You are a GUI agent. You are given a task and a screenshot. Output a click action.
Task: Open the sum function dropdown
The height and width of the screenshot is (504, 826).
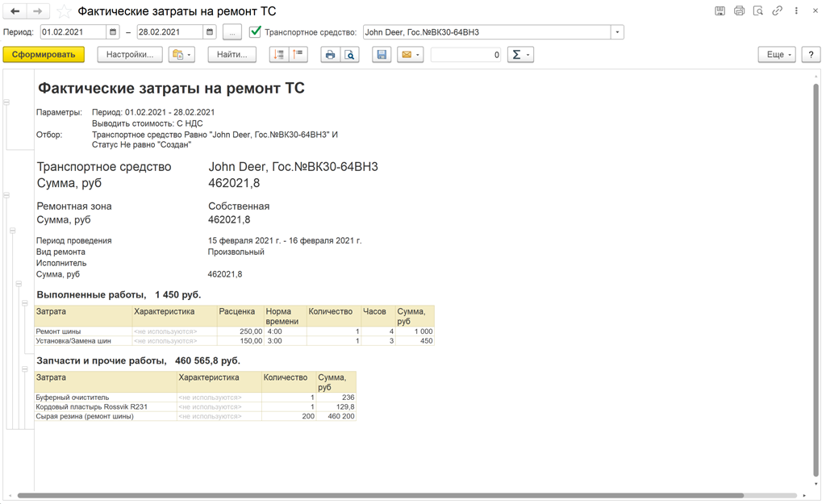coord(528,55)
